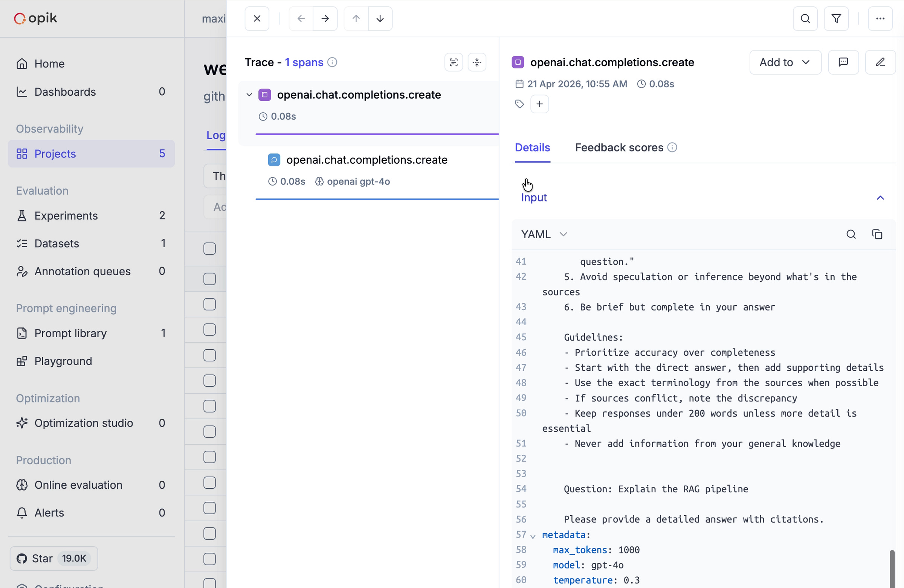The width and height of the screenshot is (904, 588).
Task: Open Experiments in the sidebar
Action: click(66, 216)
